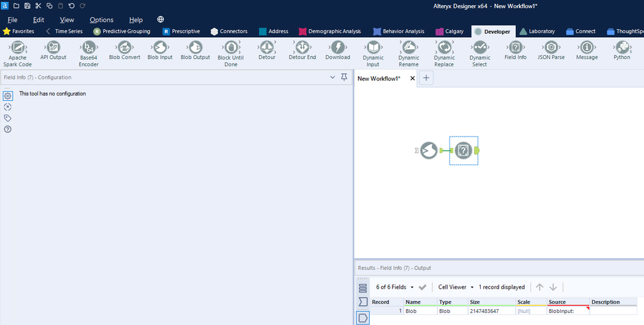The height and width of the screenshot is (325, 644).
Task: Switch to the Favorites palette tab
Action: [19, 31]
